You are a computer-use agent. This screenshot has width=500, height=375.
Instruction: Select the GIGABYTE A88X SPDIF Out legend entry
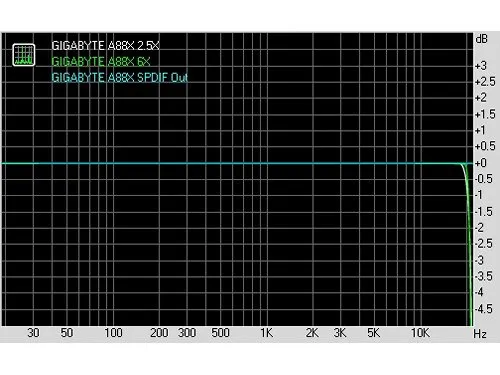(120, 78)
